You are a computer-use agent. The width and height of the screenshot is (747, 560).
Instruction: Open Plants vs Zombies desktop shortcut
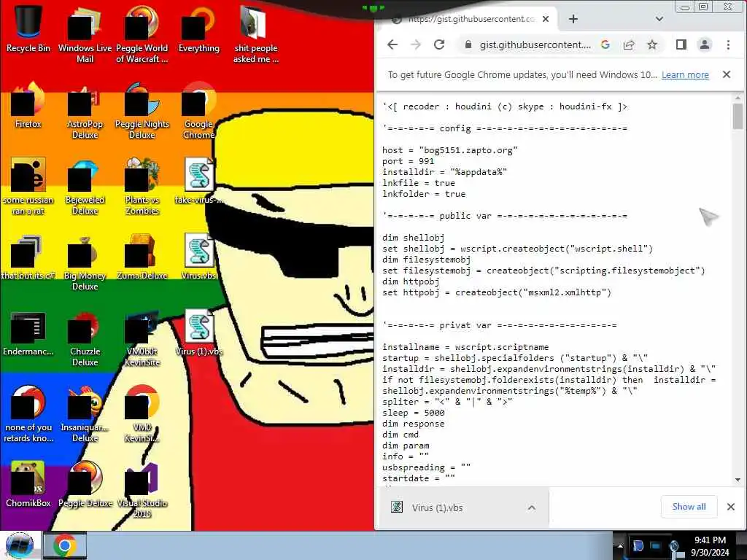[142, 187]
